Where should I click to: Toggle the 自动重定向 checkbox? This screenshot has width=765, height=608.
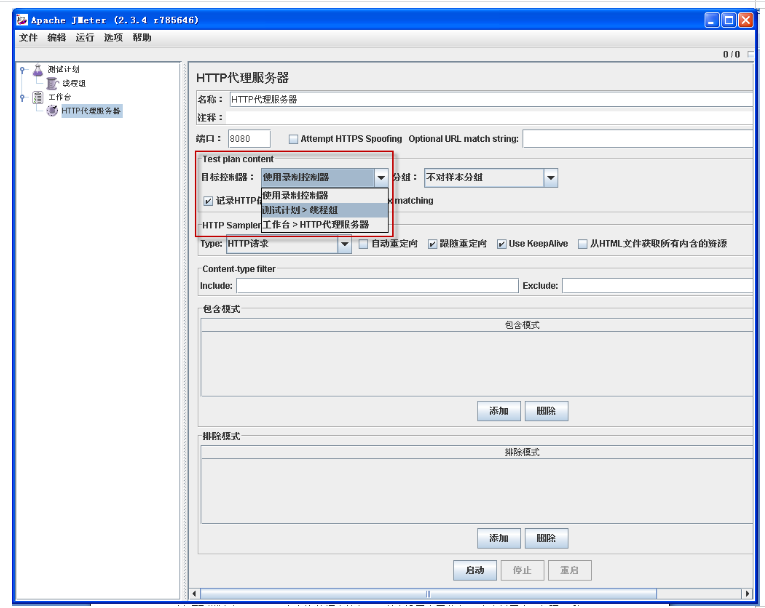point(363,244)
